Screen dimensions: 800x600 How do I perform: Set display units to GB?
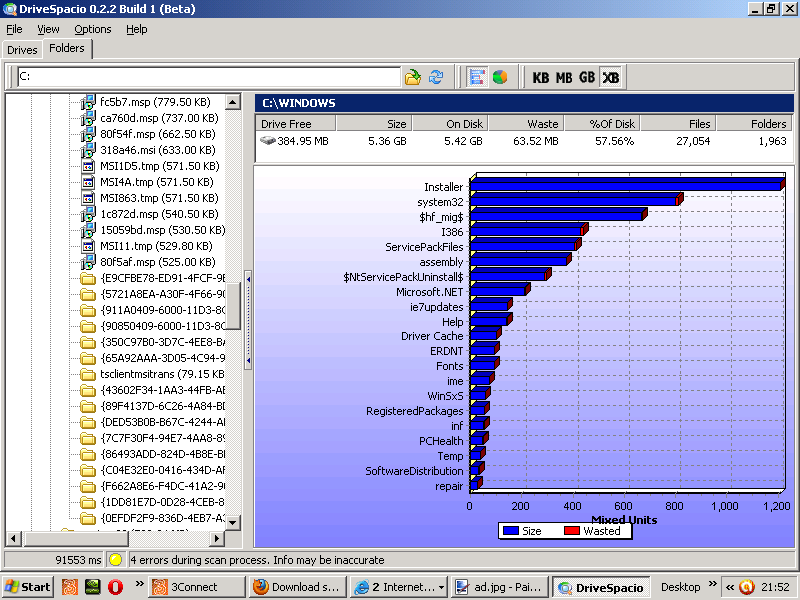point(587,78)
